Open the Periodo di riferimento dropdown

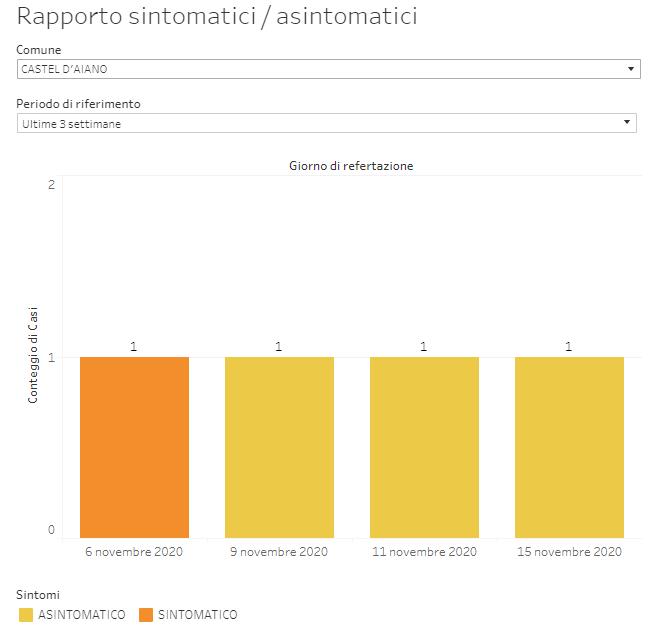tap(320, 123)
